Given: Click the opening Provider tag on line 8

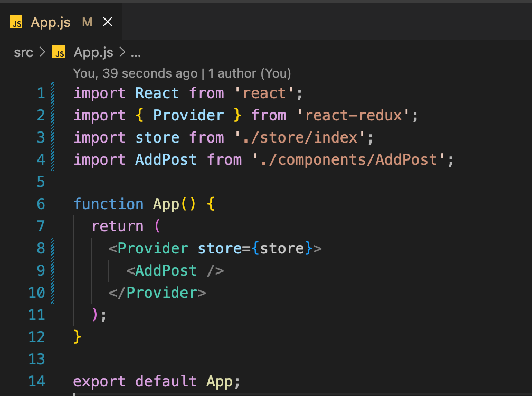Looking at the screenshot, I should pyautogui.click(x=153, y=248).
